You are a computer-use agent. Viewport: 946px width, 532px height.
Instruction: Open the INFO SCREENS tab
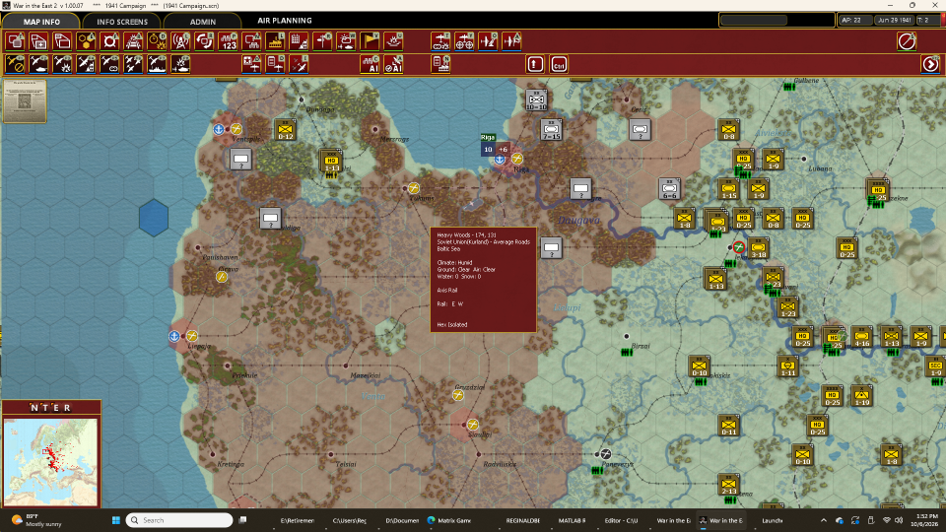(122, 21)
